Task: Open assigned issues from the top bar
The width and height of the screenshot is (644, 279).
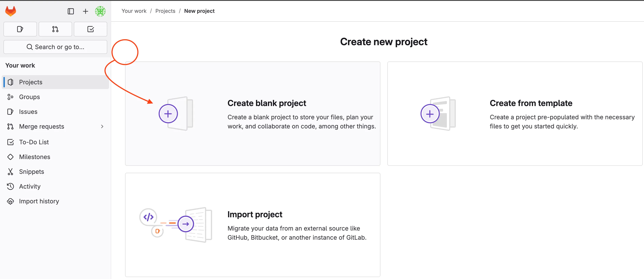Action: (x=20, y=29)
